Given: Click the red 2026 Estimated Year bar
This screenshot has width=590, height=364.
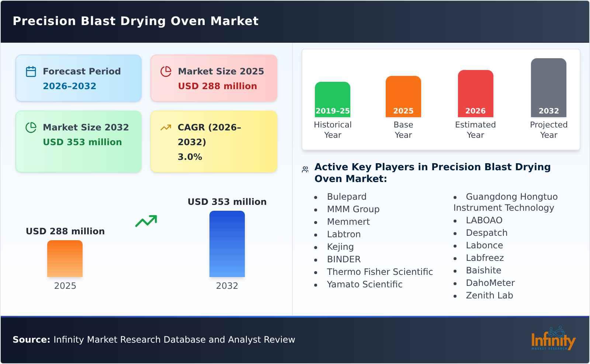Looking at the screenshot, I should pos(475,92).
